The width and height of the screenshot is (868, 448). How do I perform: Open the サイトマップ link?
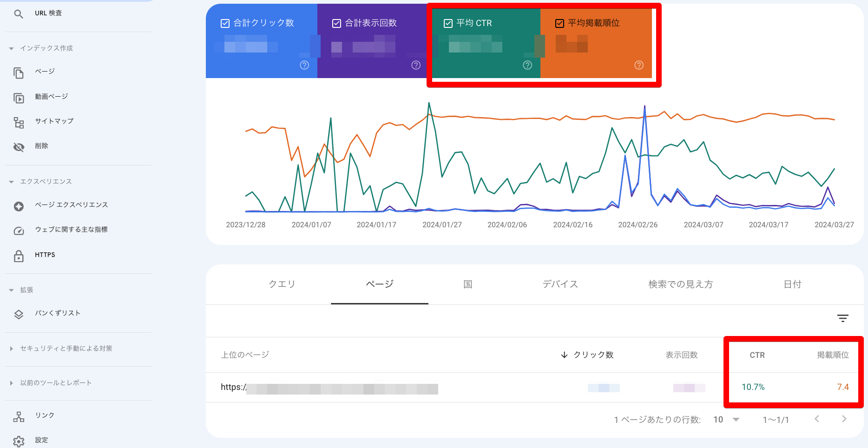point(54,121)
